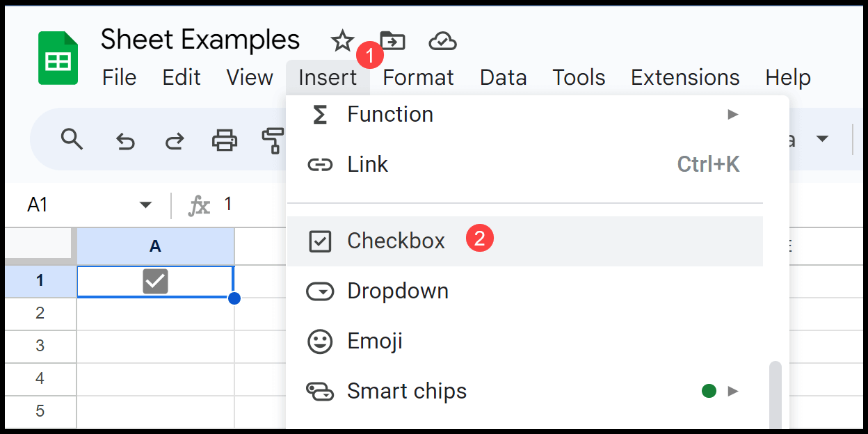
Task: Open the Format menu
Action: point(417,78)
